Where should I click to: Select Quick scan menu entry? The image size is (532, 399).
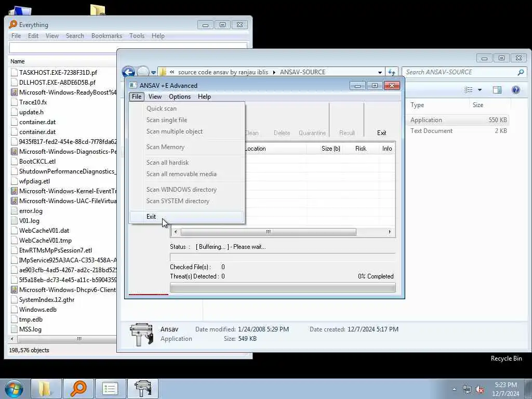(x=187, y=109)
